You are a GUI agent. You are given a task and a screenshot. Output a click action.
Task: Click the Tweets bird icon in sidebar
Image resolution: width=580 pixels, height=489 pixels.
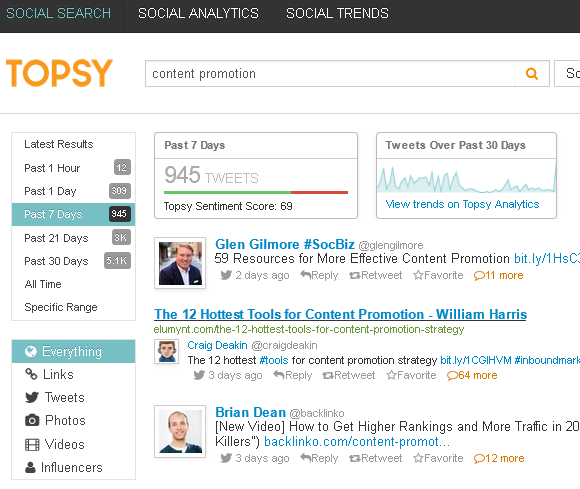[32, 397]
